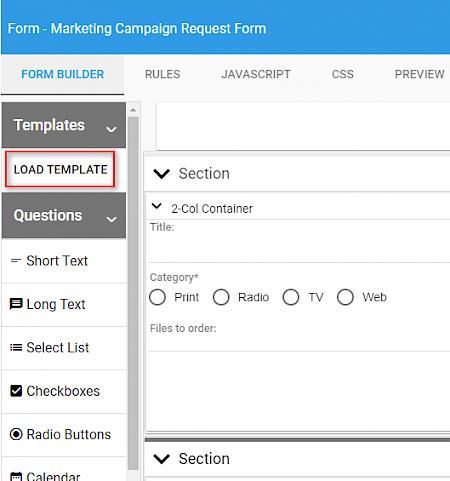
Task: Select the Print radio option
Action: click(157, 297)
